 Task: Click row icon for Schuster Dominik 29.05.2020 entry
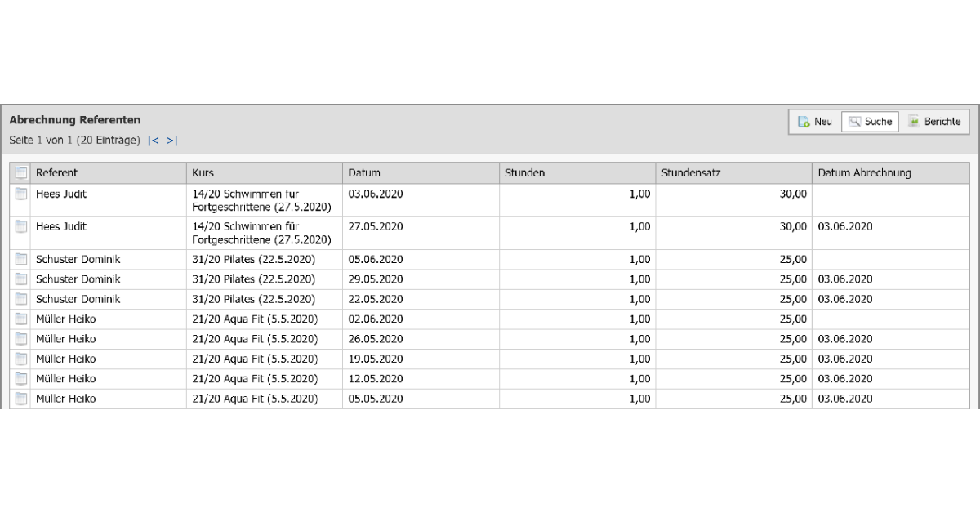click(21, 279)
